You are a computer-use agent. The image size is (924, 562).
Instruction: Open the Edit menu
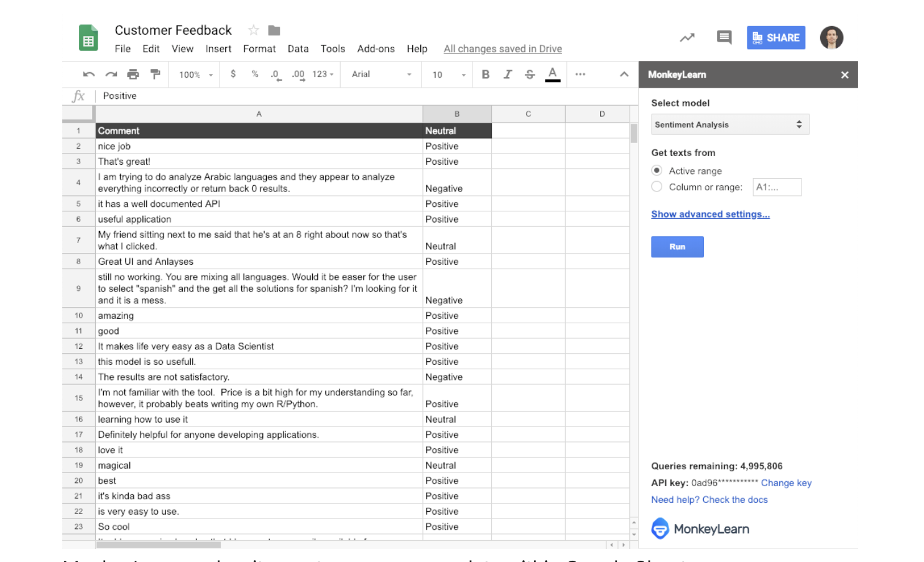click(x=151, y=48)
